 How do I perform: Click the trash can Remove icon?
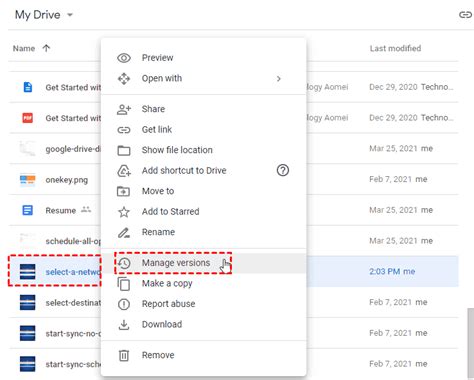click(124, 355)
